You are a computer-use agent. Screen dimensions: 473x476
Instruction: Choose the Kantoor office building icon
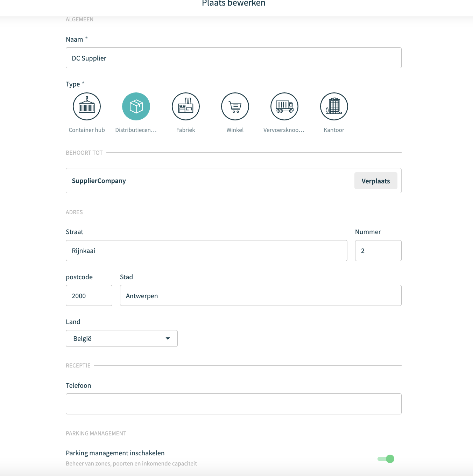click(x=334, y=106)
